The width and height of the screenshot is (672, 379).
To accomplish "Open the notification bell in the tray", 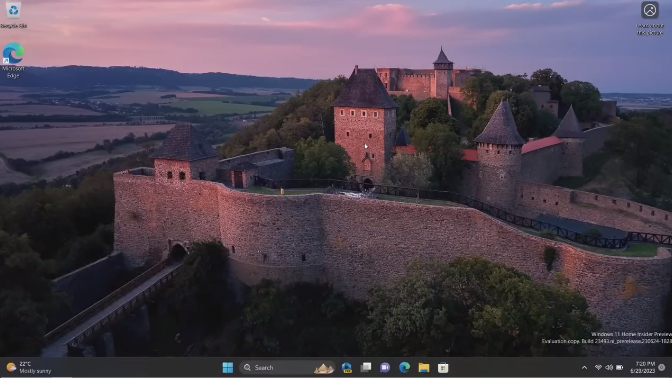I will (x=662, y=367).
